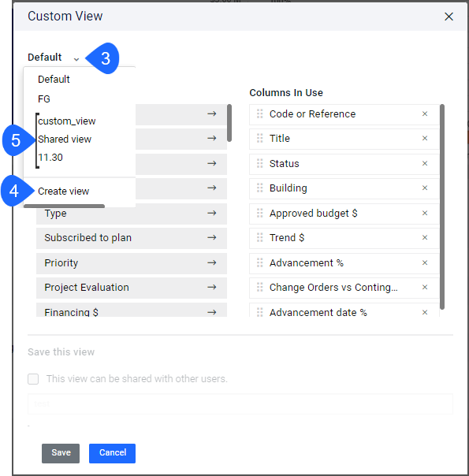Remove the Code or Reference column
Screen dimensions: 469x476
pos(425,113)
